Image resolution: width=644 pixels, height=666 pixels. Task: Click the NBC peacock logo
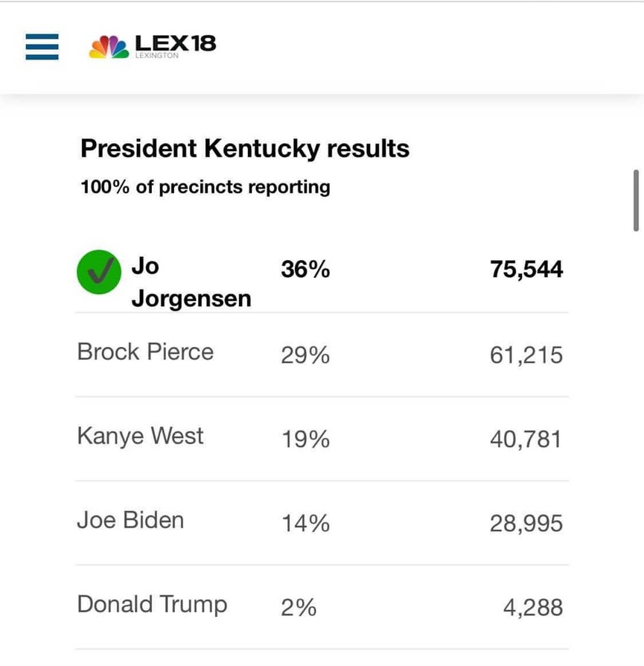click(x=109, y=47)
